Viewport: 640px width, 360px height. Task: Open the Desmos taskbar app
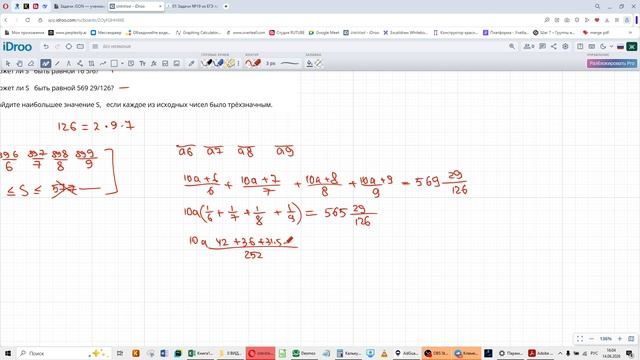tap(304, 353)
